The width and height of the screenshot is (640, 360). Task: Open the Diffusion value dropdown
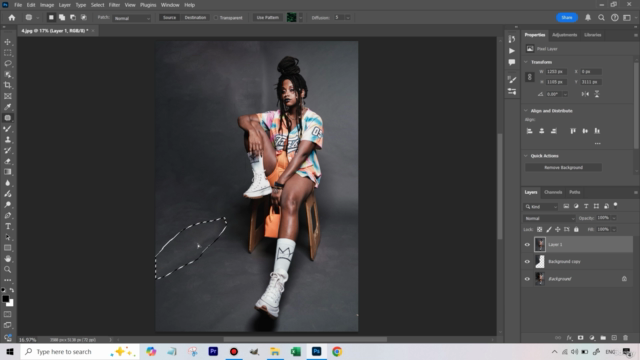click(348, 18)
